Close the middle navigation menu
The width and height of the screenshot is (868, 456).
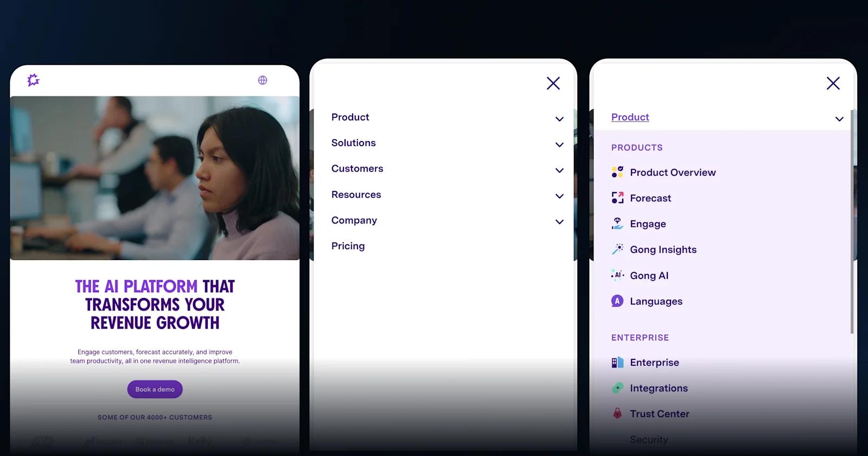[x=553, y=83]
